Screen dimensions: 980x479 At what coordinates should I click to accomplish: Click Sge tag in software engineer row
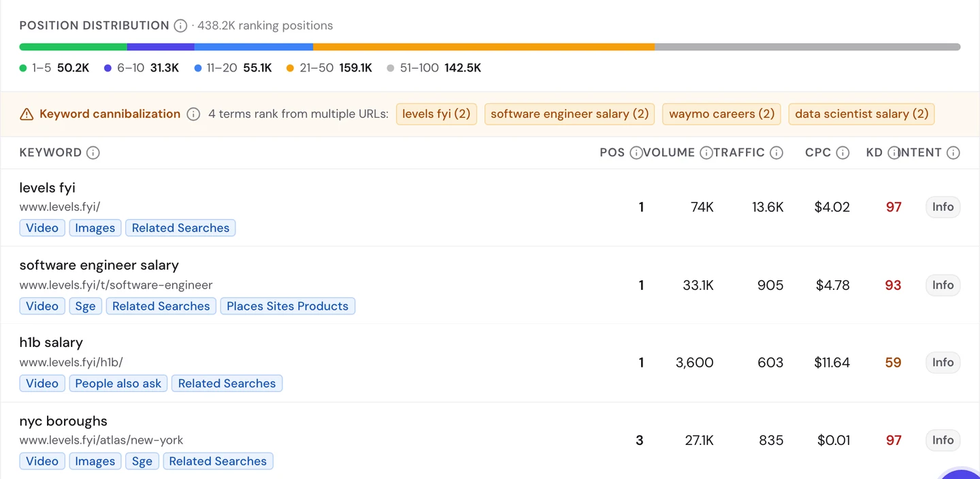pos(85,306)
